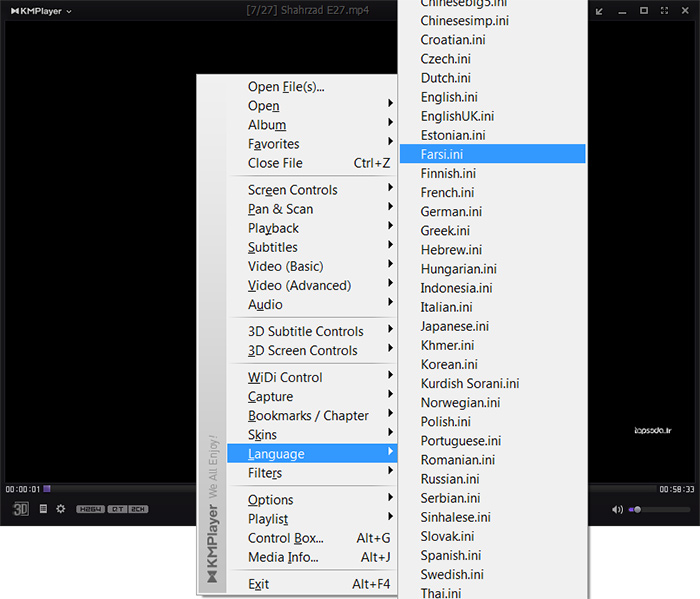
Task: Open the Audio submenu
Action: (312, 305)
